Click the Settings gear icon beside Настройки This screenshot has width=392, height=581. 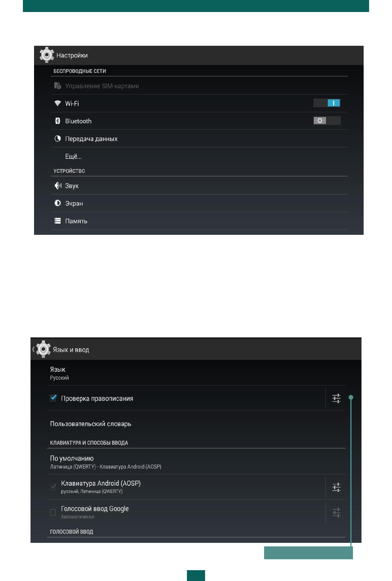point(47,55)
